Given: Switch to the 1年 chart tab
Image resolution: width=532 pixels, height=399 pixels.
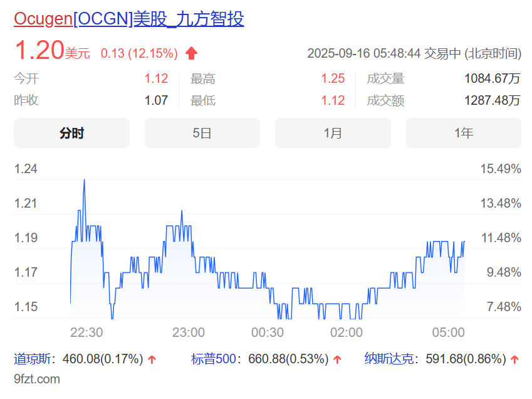Looking at the screenshot, I should click(464, 133).
